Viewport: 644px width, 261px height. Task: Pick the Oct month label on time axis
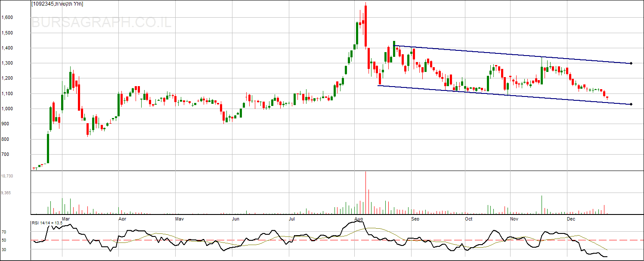pyautogui.click(x=468, y=219)
